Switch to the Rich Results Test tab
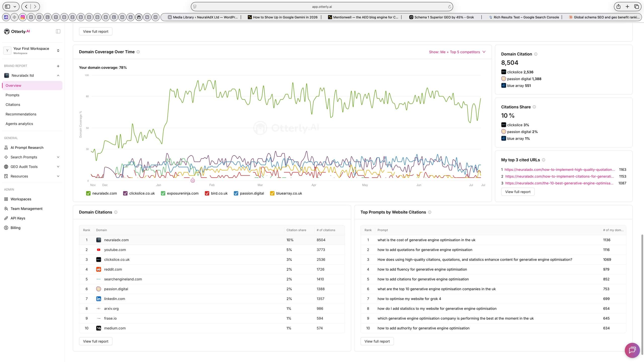 point(524,17)
